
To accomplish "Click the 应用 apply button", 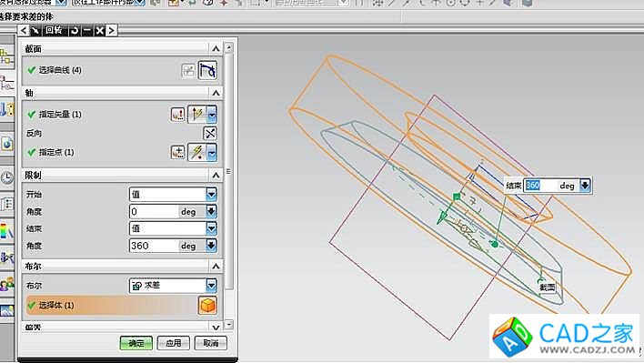I will pos(174,343).
